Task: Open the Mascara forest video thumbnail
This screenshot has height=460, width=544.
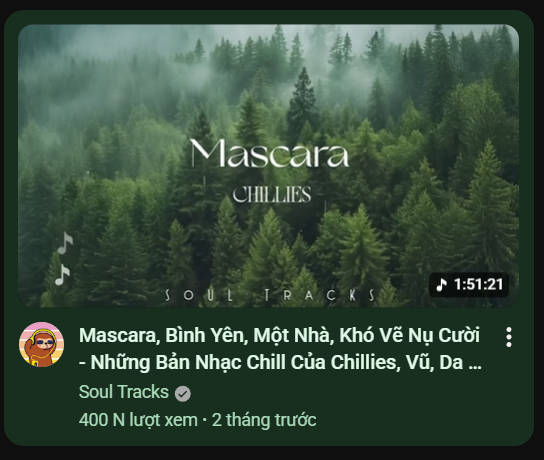Action: (x=269, y=165)
